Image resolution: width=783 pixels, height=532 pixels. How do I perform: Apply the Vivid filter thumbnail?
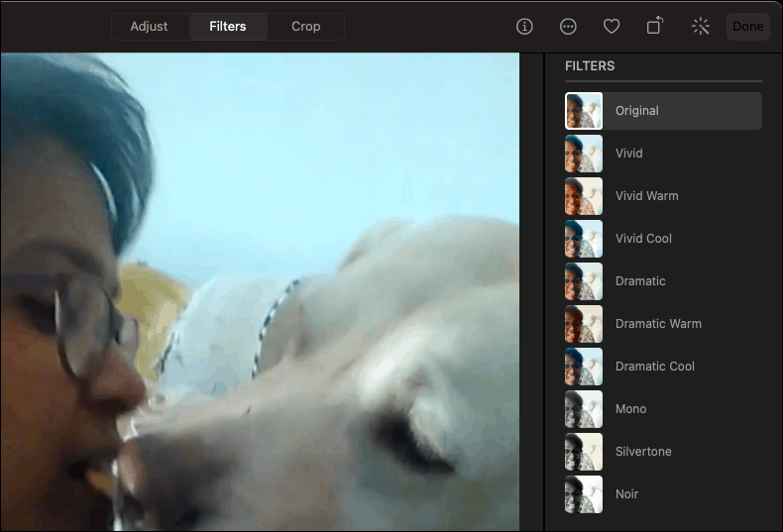pyautogui.click(x=583, y=154)
